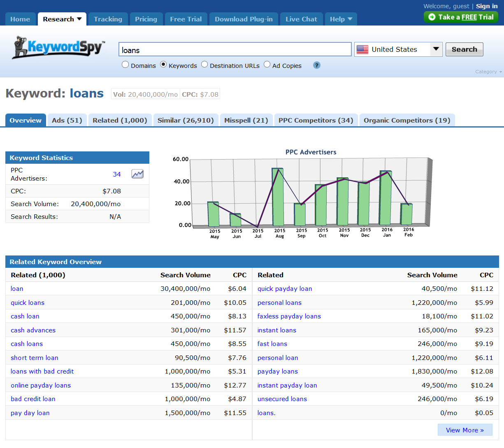Viewport: 504px width, 448px height.
Task: Click the 30,400,000/mo search volume cell
Action: pyautogui.click(x=186, y=289)
